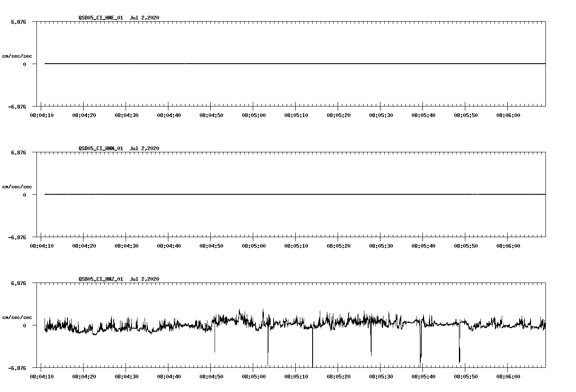
Task: Click the -6.876 lower limit of HNN plot
Action: coord(17,237)
